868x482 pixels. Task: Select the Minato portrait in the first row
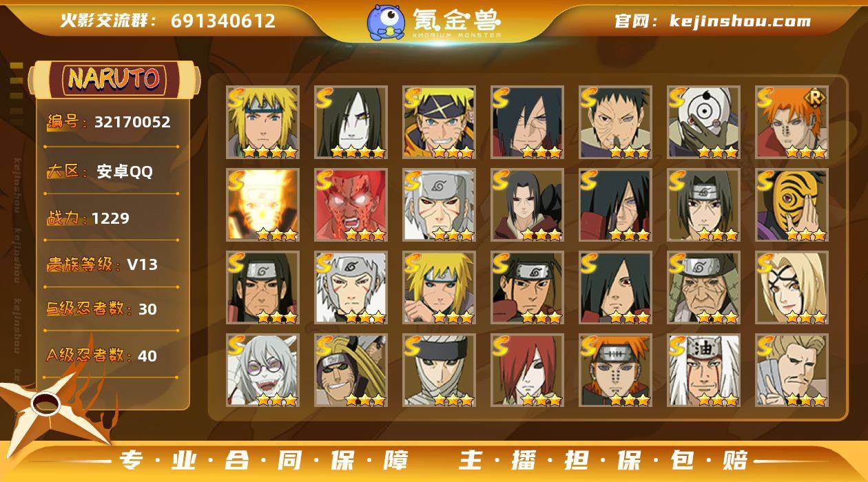coord(262,123)
